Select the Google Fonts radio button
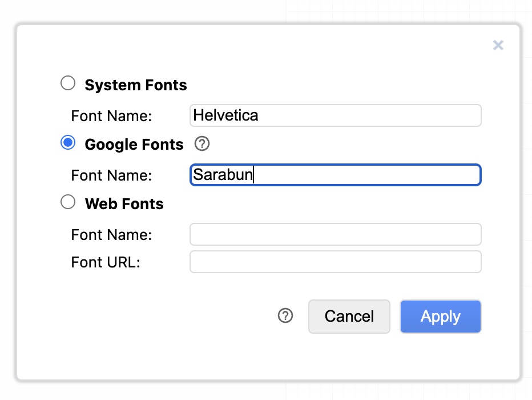 point(68,143)
